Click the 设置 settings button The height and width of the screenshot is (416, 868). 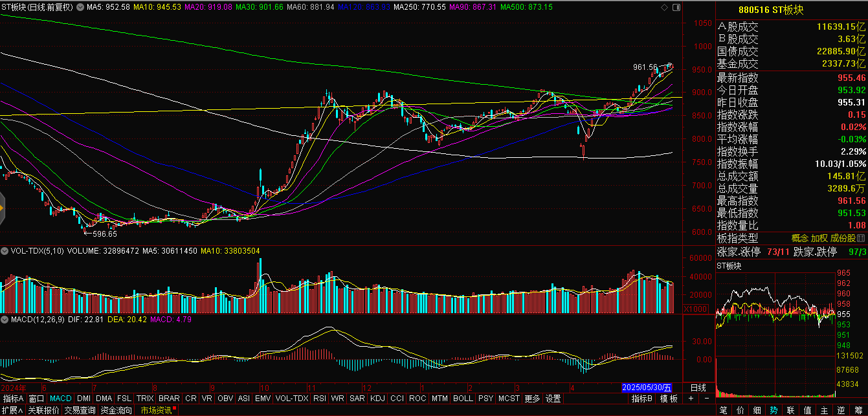[x=553, y=399]
